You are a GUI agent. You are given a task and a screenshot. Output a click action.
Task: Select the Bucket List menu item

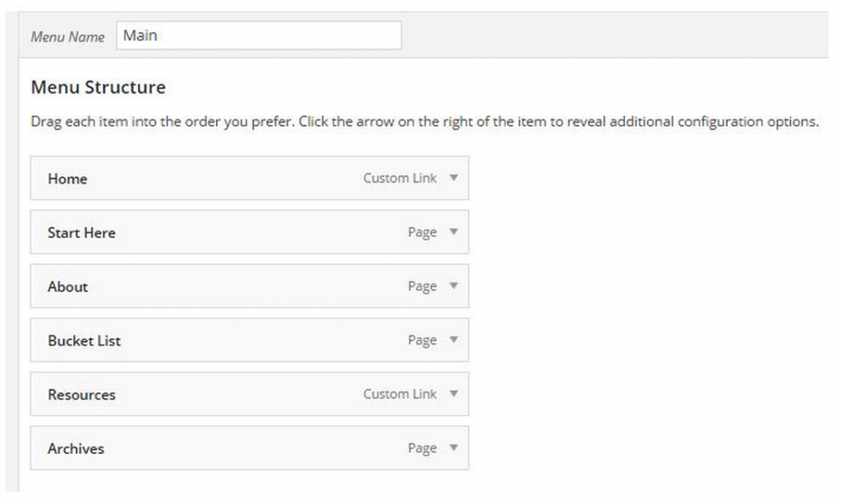pyautogui.click(x=250, y=340)
